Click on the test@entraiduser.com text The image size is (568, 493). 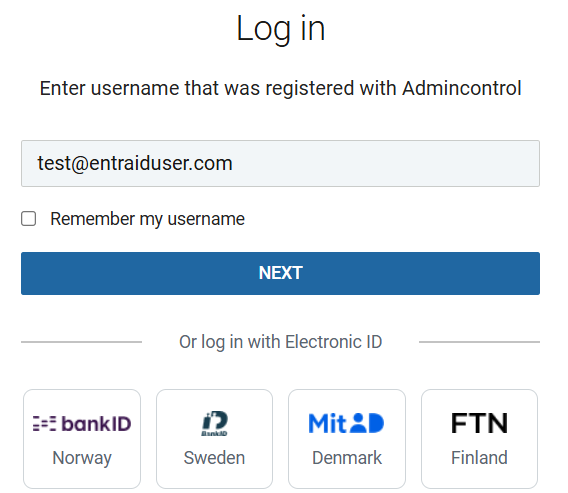135,163
